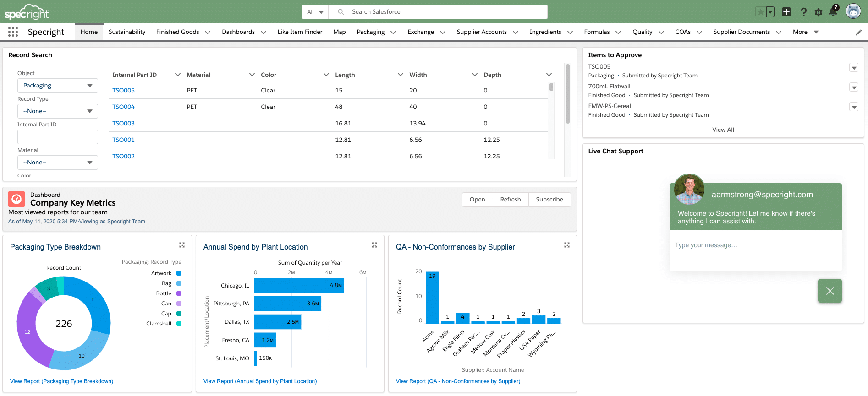
Task: Open the Record Type dropdown
Action: coord(58,111)
